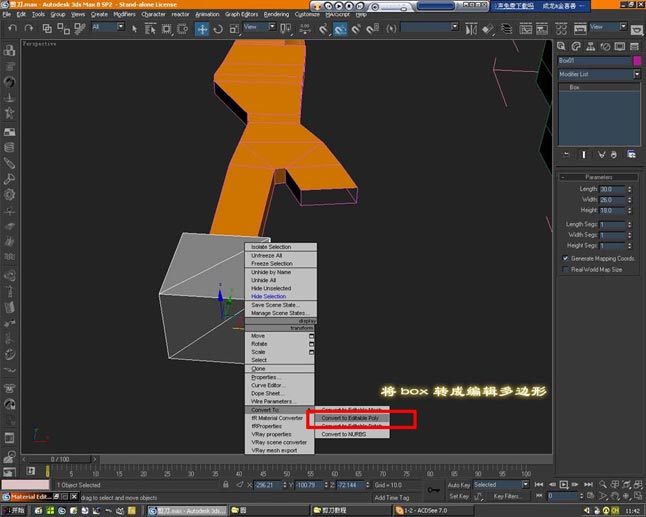The width and height of the screenshot is (646, 517).
Task: Click Play Animation button
Action: [x=564, y=484]
